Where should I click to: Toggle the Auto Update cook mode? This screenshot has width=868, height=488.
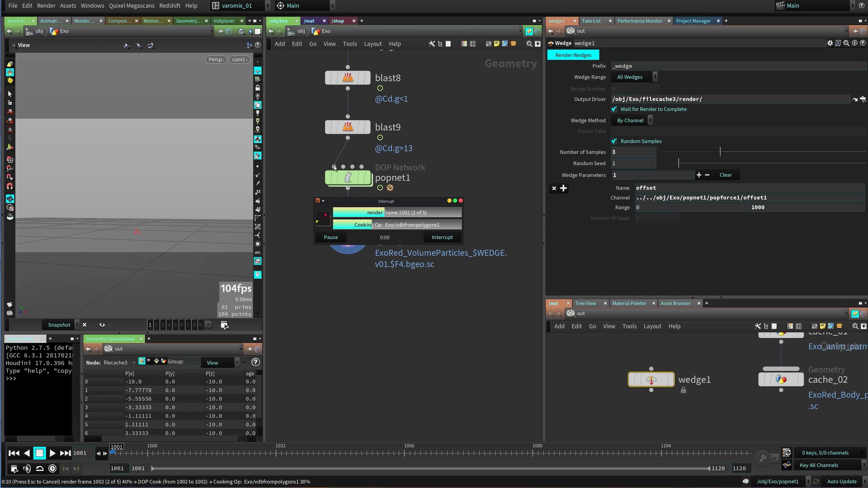click(841, 482)
